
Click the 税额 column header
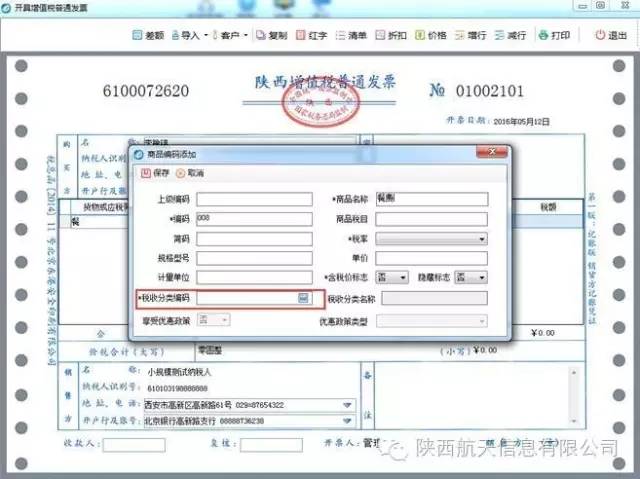(x=548, y=207)
